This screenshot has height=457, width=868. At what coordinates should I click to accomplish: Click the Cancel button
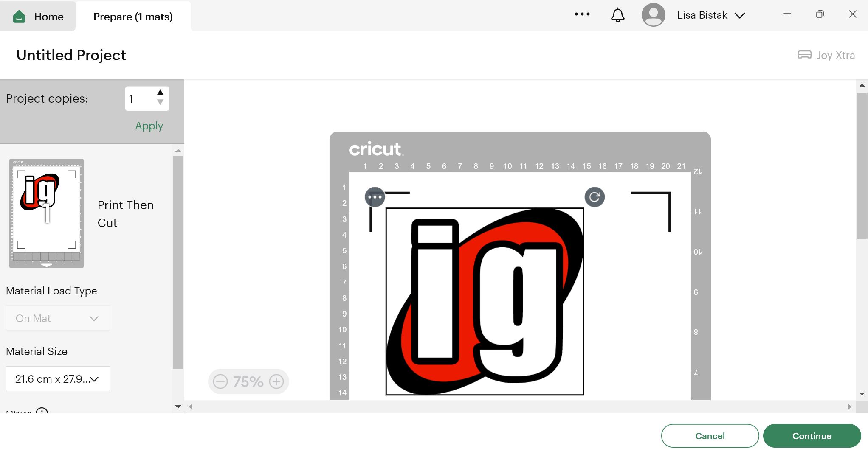click(710, 436)
